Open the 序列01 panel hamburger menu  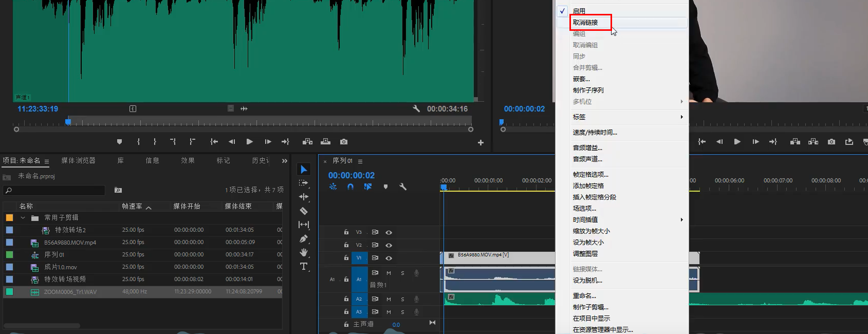[x=360, y=161]
